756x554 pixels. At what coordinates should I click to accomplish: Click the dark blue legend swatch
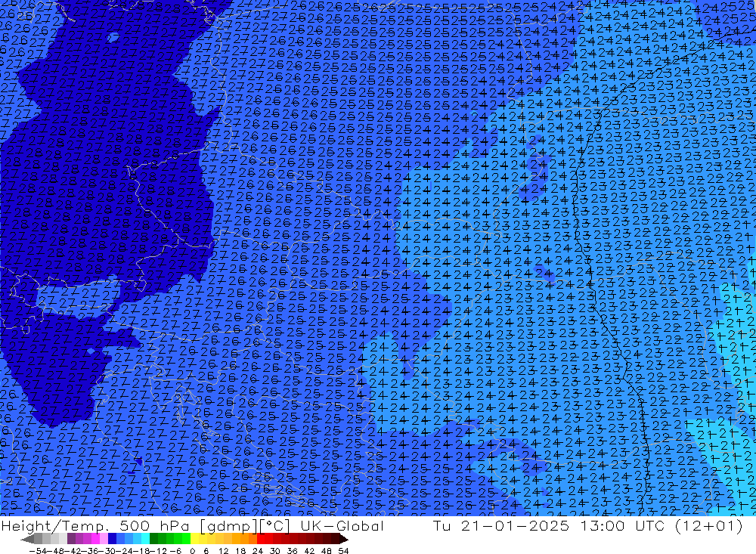(x=112, y=539)
